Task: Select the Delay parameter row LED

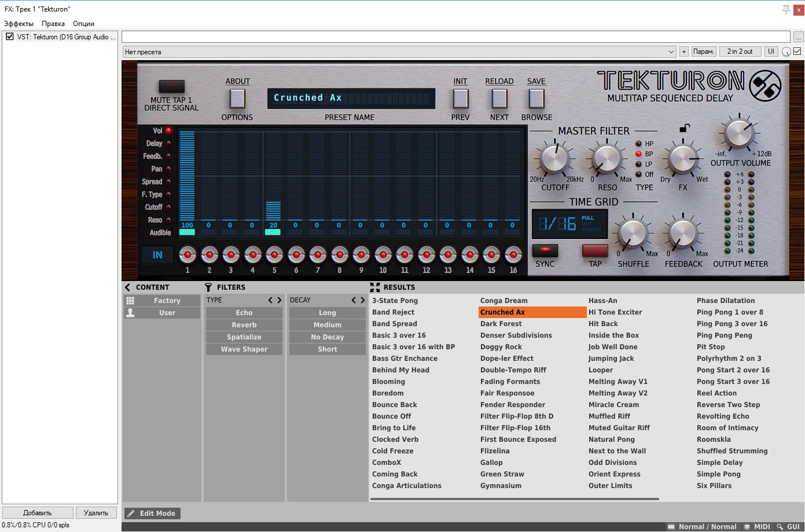Action: (168, 143)
